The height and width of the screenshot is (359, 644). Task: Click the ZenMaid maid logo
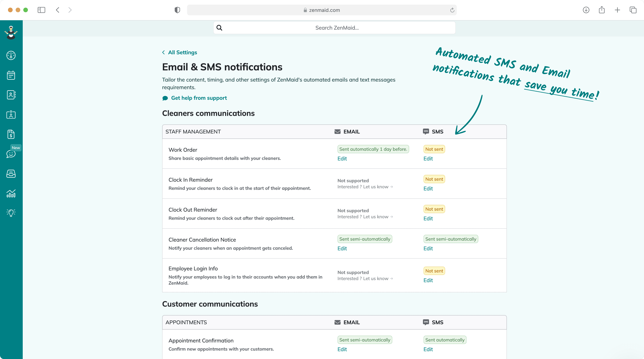(x=11, y=32)
